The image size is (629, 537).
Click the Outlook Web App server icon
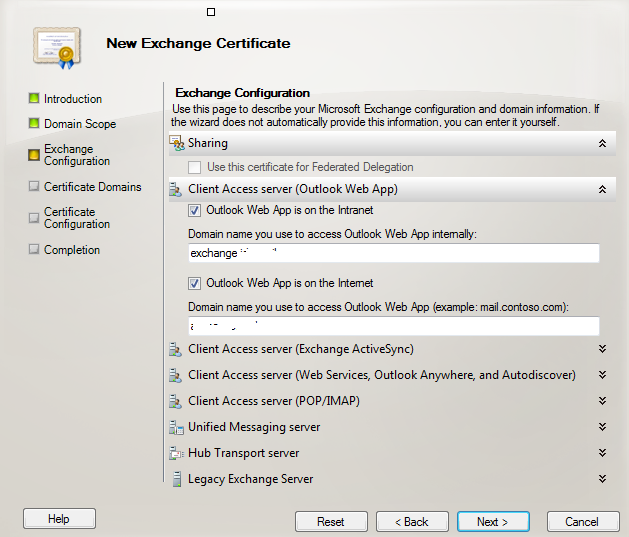(175, 189)
